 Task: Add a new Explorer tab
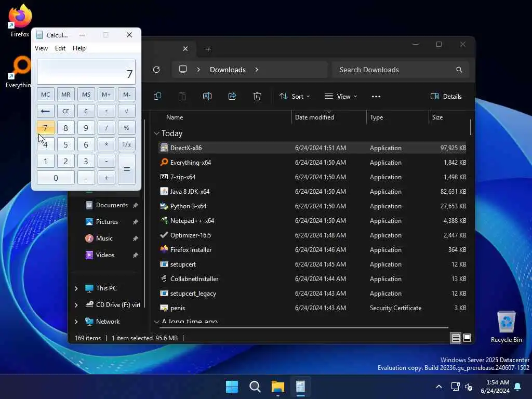(208, 49)
